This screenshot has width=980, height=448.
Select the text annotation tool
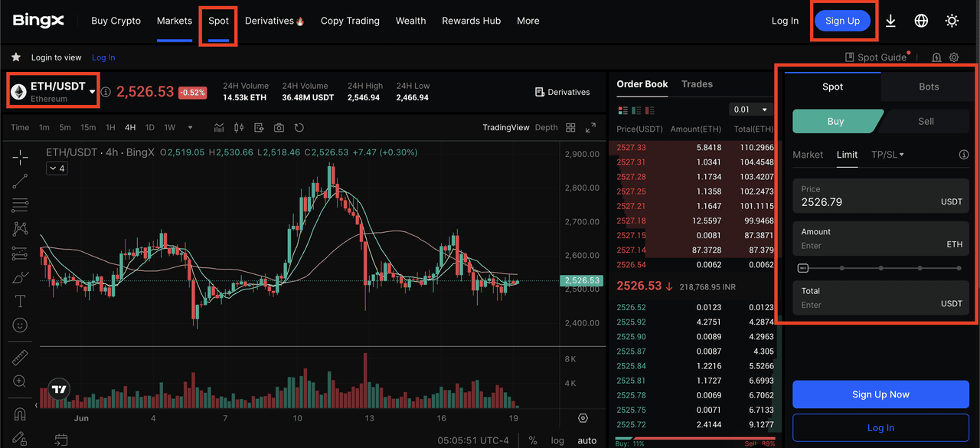(21, 301)
